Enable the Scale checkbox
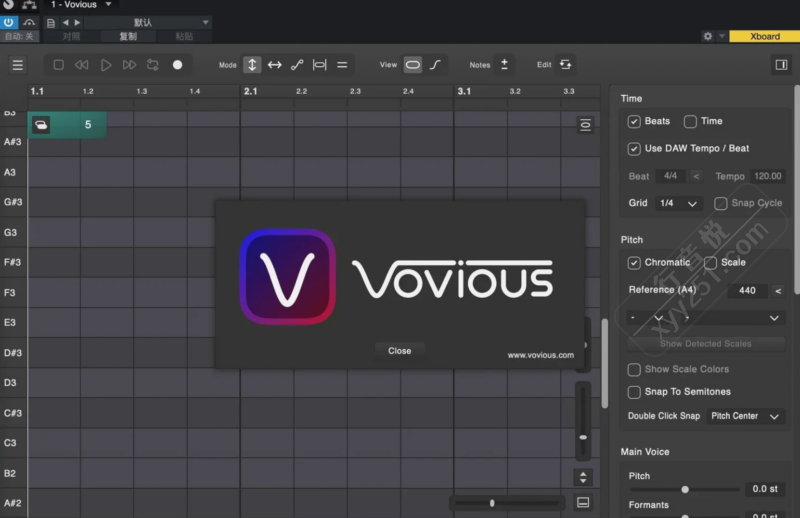The width and height of the screenshot is (800, 518). tap(710, 262)
